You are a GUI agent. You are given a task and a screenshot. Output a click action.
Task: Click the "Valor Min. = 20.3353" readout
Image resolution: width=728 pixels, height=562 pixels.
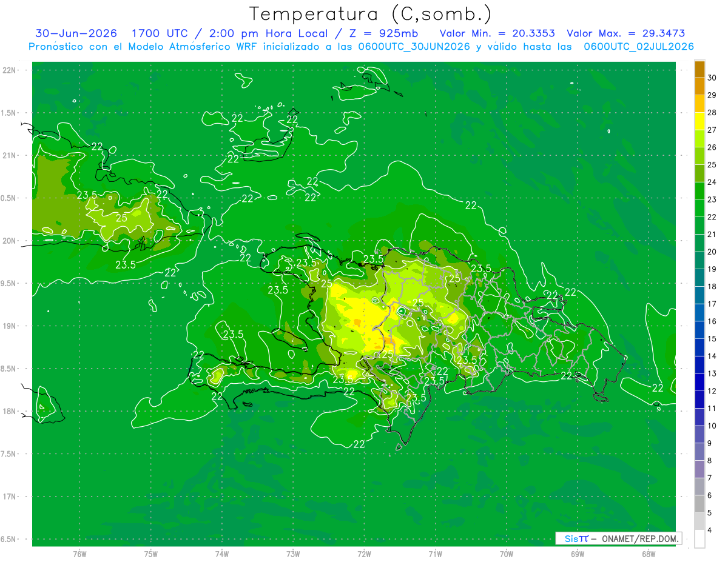pos(497,34)
